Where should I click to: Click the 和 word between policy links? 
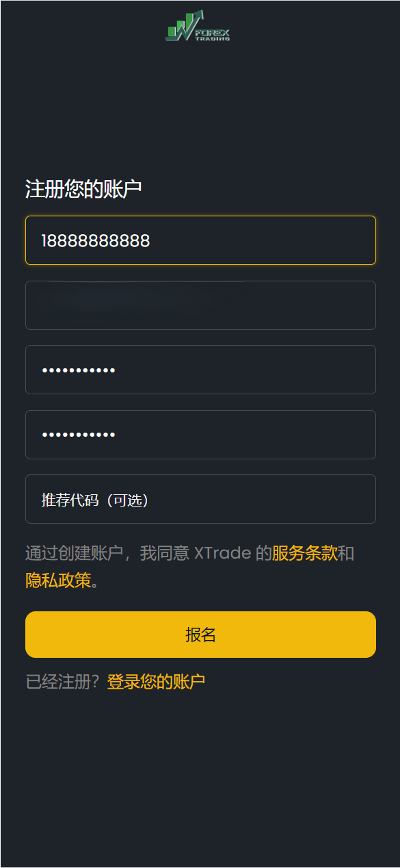[346, 553]
